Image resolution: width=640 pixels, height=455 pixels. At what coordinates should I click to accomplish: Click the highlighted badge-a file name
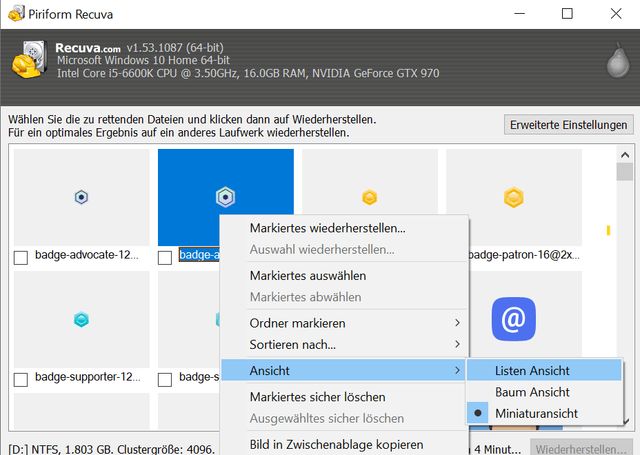click(x=199, y=255)
